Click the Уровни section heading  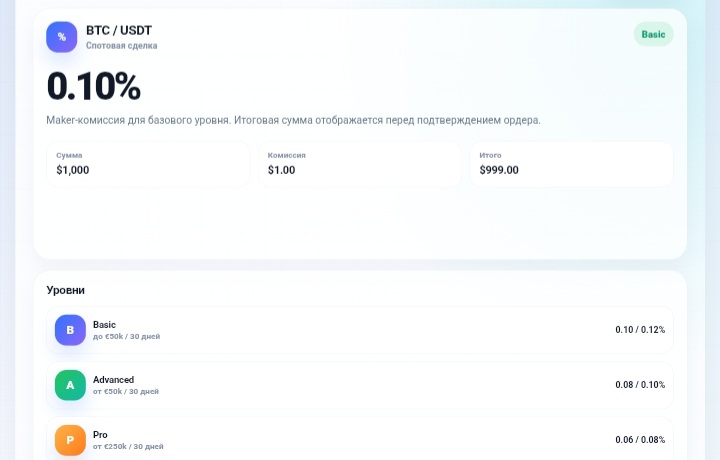tap(66, 290)
